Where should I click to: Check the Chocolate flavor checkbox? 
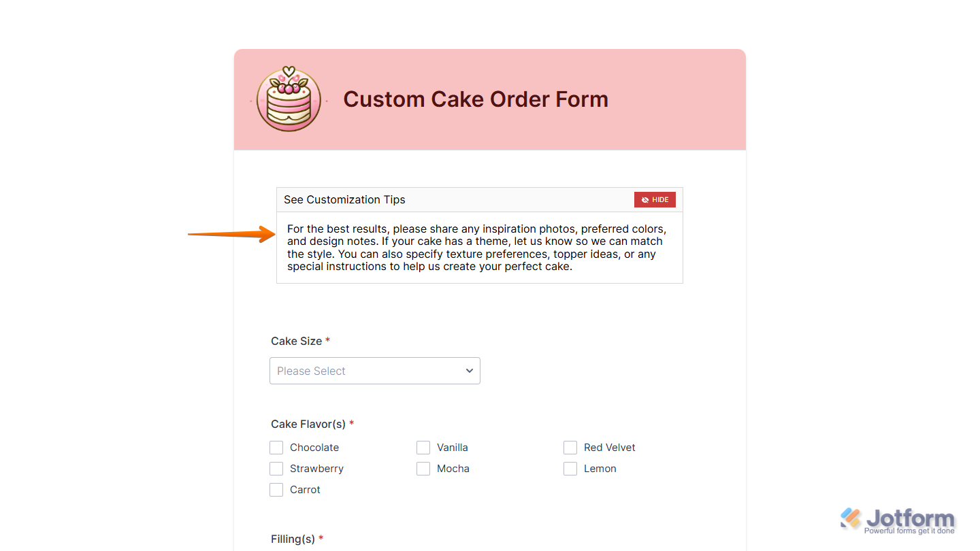[x=276, y=448]
